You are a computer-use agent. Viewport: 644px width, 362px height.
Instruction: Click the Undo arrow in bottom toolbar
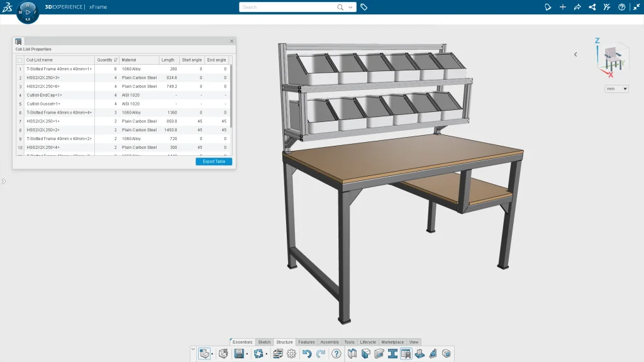pyautogui.click(x=307, y=354)
